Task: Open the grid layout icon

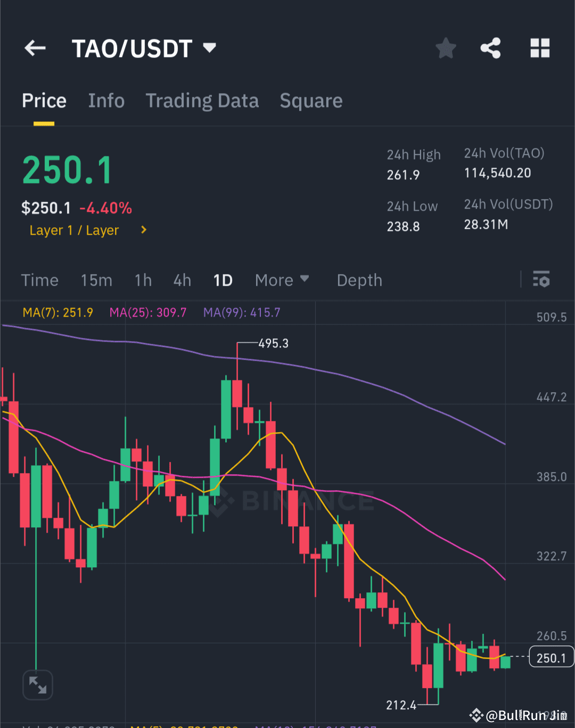Action: [x=540, y=48]
